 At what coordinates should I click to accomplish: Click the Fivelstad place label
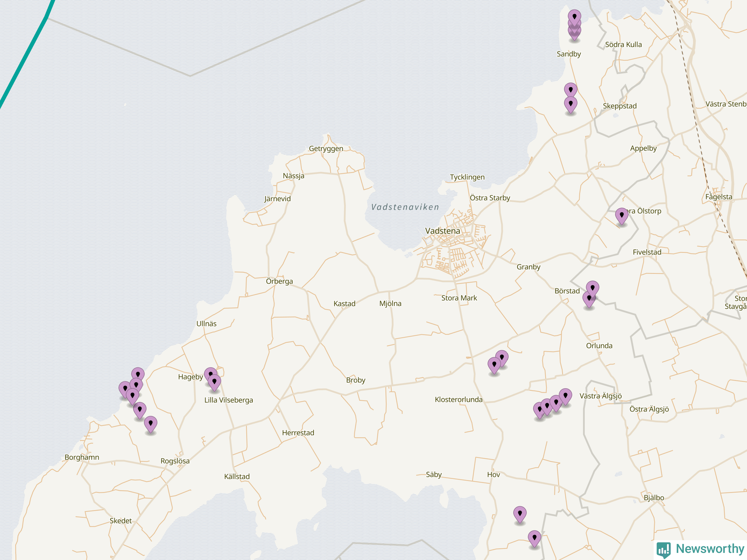point(647,252)
